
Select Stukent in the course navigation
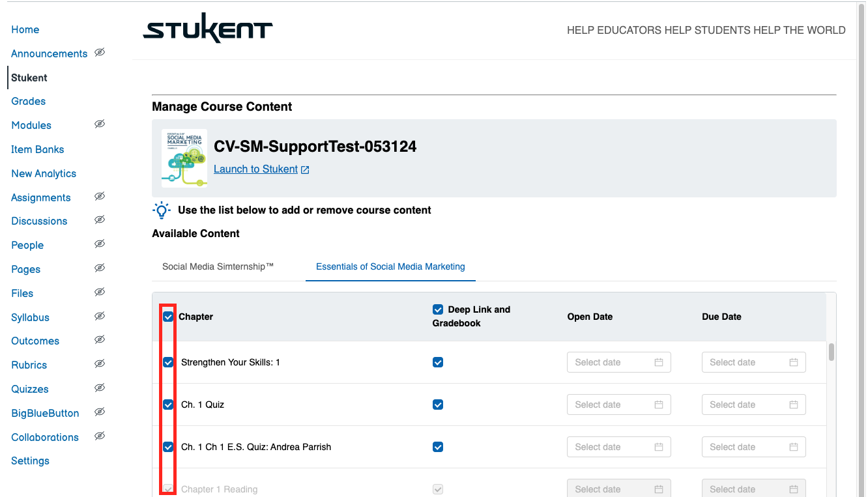tap(29, 78)
